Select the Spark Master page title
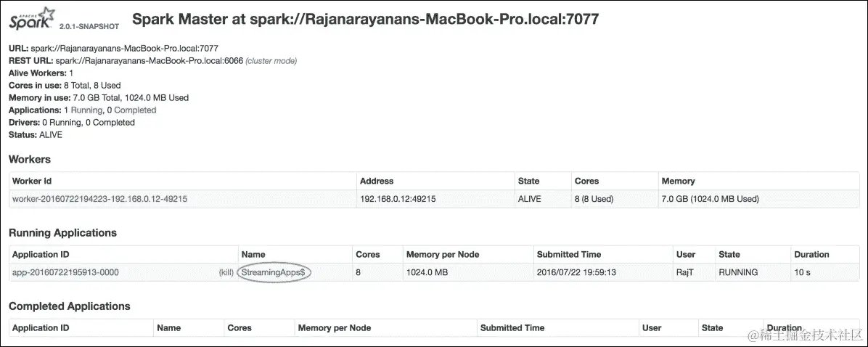The height and width of the screenshot is (347, 868). point(365,19)
